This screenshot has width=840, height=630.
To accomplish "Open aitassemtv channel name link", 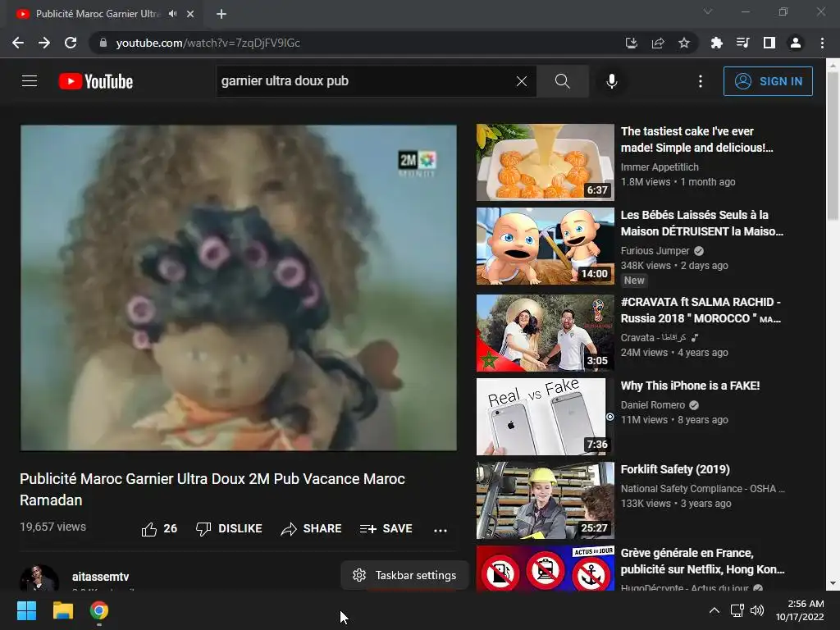I will tap(101, 577).
